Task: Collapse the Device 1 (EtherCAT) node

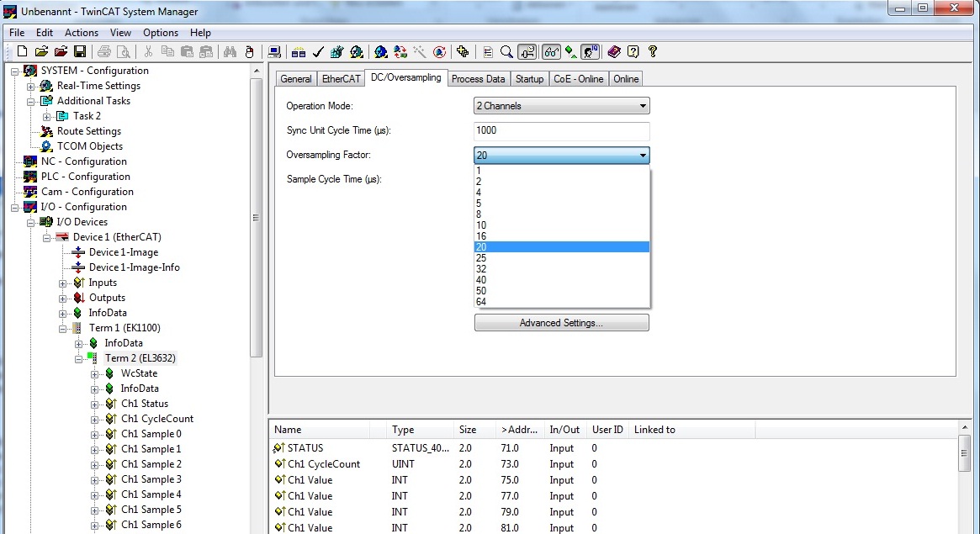Action: (x=47, y=236)
